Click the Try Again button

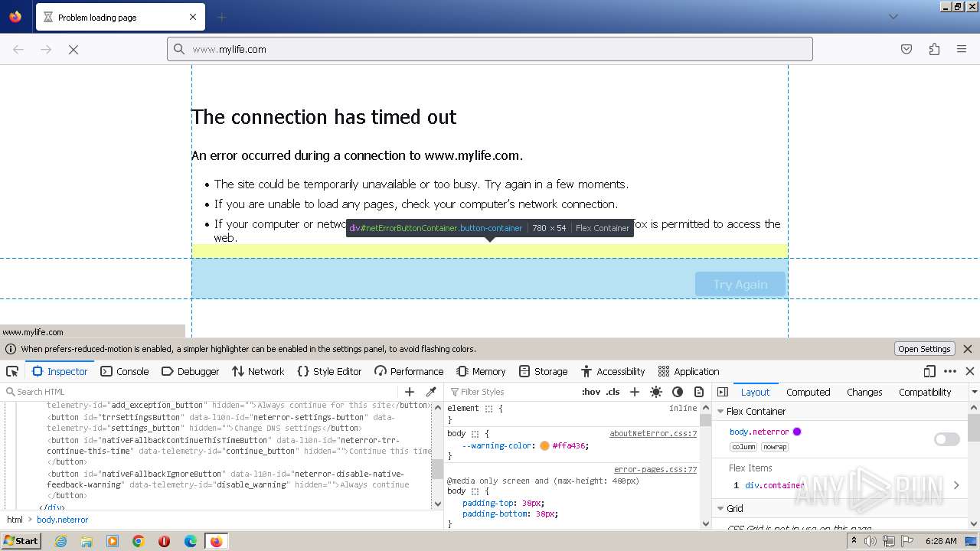coord(740,285)
